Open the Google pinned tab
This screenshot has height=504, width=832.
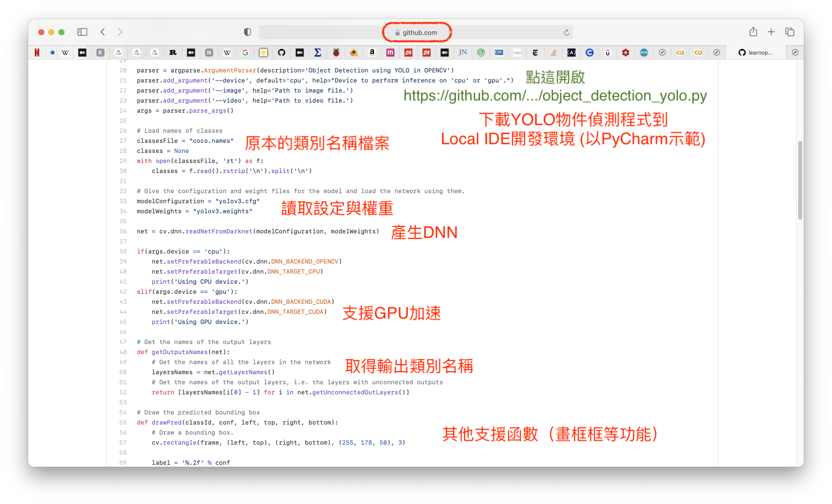(245, 52)
